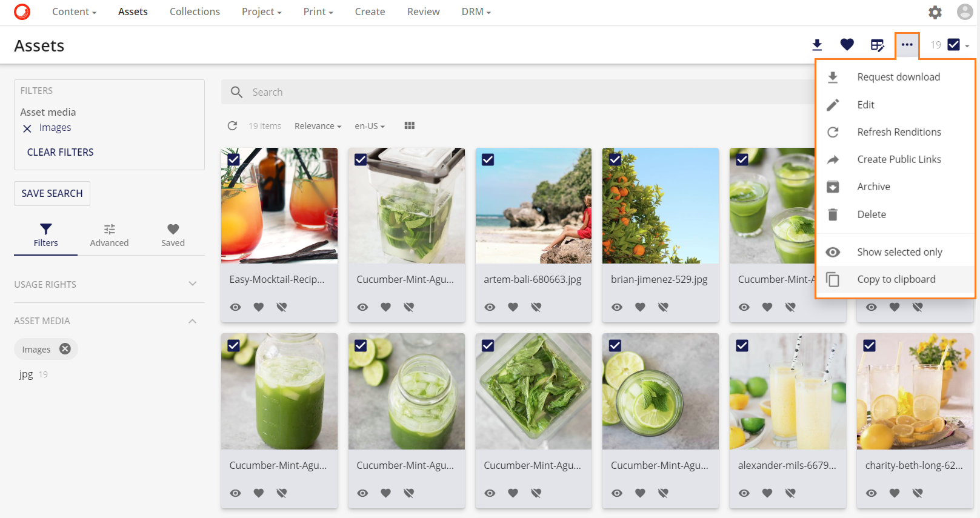Image resolution: width=980 pixels, height=518 pixels.
Task: Open the Create page in navigation
Action: tap(370, 12)
